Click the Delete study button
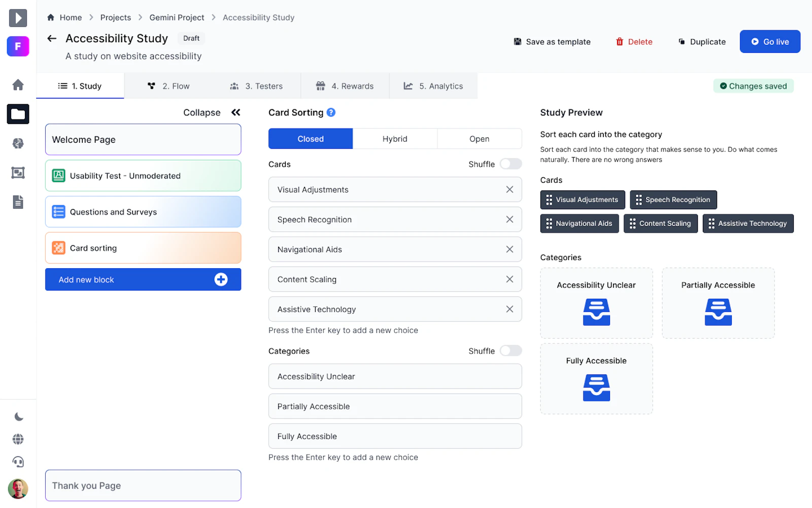Screen dimensions: 812x508 [634, 42]
